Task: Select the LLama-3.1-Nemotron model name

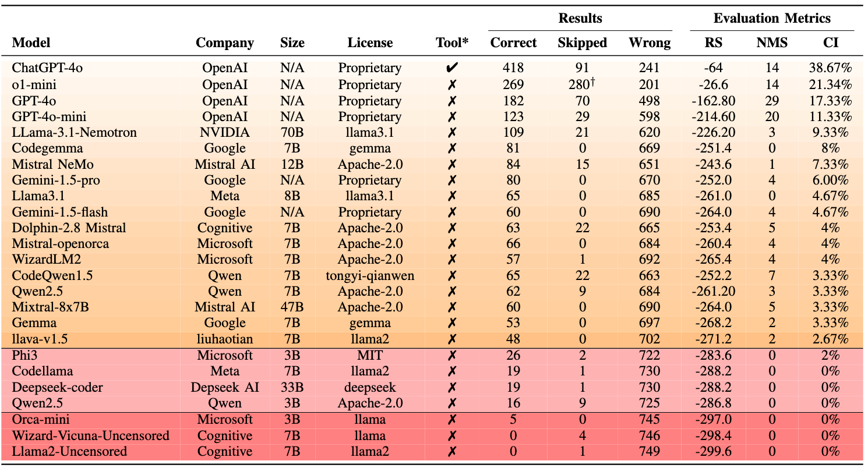Action: click(x=75, y=132)
